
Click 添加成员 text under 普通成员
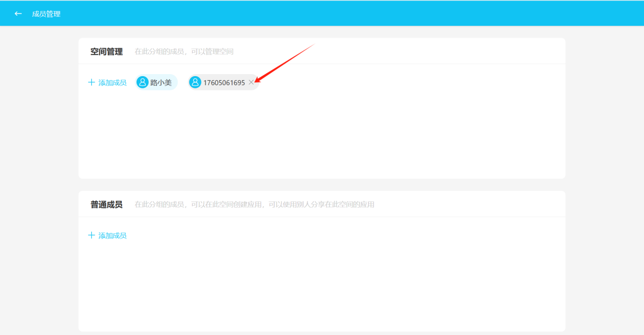point(112,236)
